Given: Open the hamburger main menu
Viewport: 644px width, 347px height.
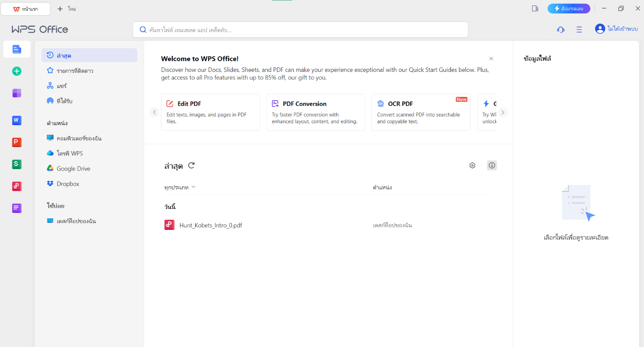Looking at the screenshot, I should coord(579,29).
